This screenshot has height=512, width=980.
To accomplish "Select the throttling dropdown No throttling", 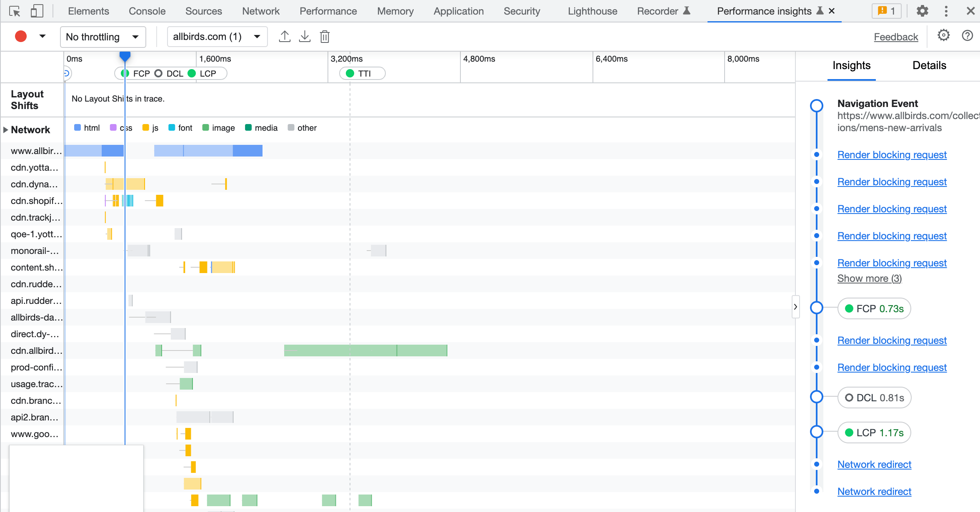I will (100, 37).
